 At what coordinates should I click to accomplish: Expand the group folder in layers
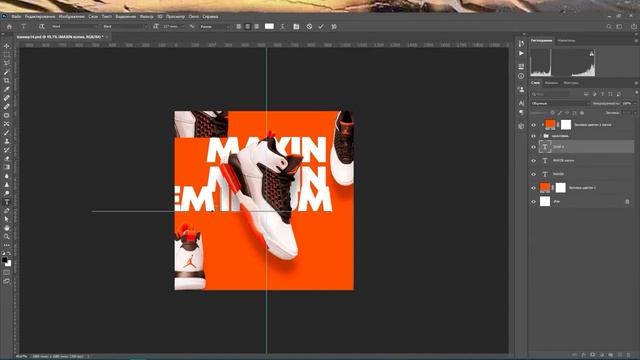click(541, 136)
